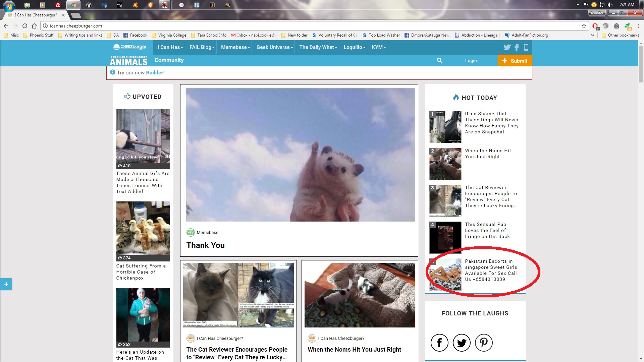
Task: Click the blue plus tab on left edge
Action: coord(6,284)
